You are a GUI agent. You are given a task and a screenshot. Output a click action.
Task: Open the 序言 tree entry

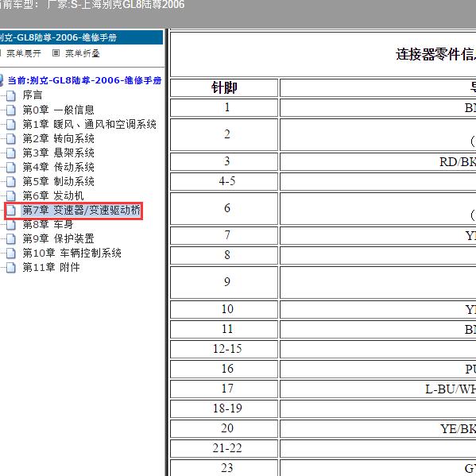point(33,95)
